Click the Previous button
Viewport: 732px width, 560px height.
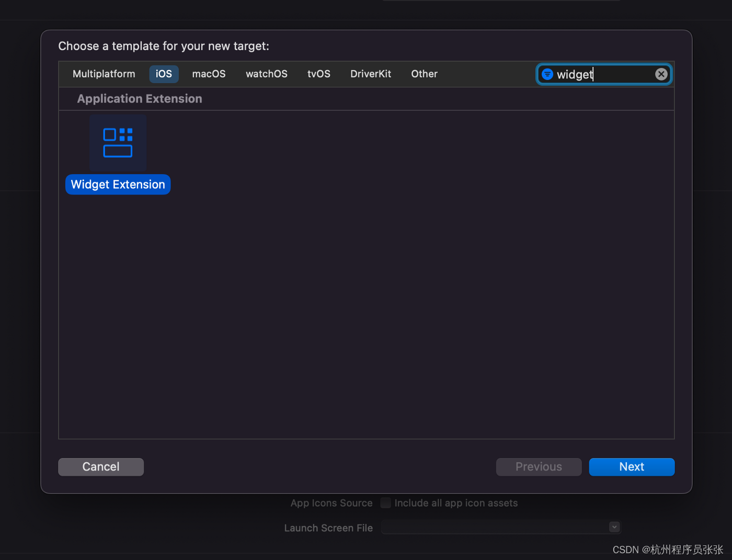pyautogui.click(x=539, y=466)
